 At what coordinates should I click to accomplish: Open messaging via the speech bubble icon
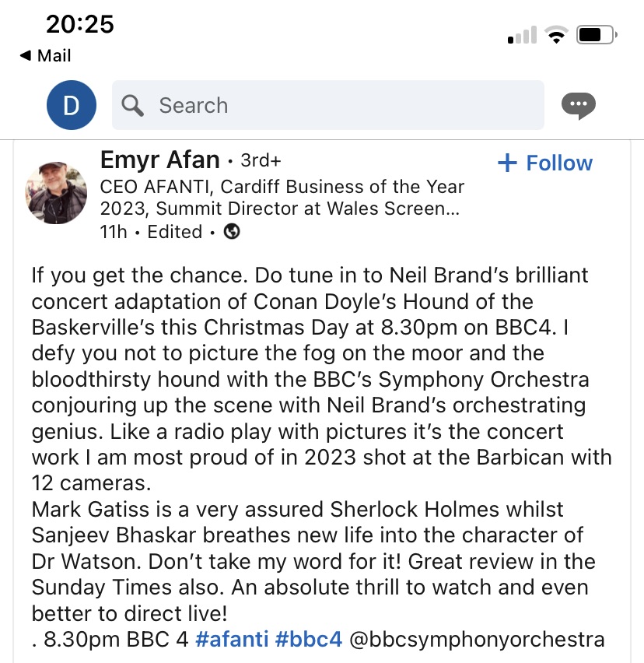point(578,105)
